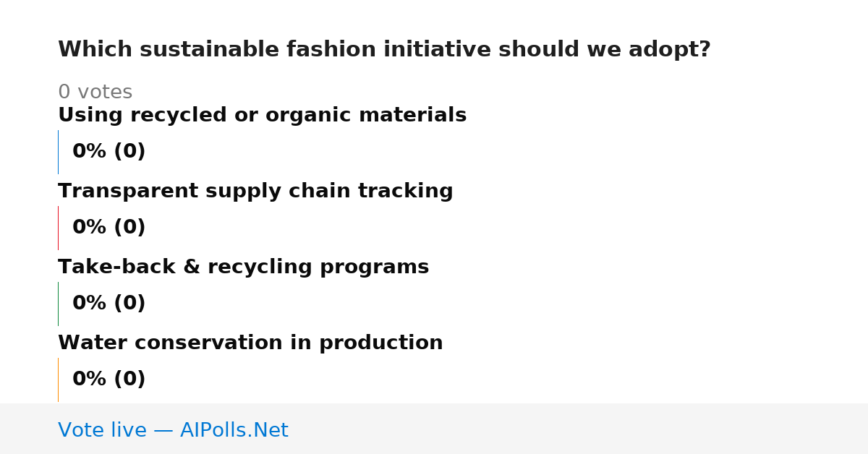The image size is (868, 454).
Task: Select Using recycled or organic materials option
Action: click(x=262, y=116)
